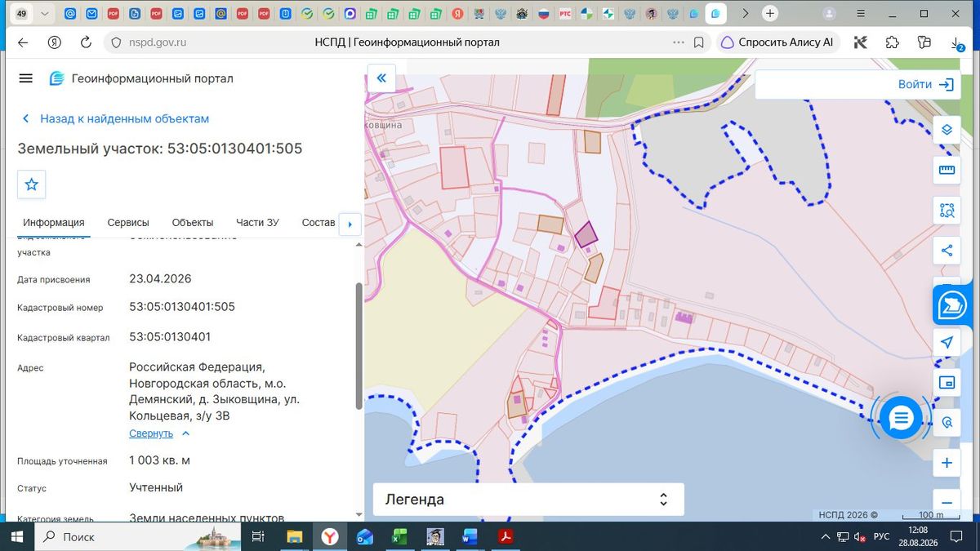Image resolution: width=980 pixels, height=551 pixels.
Task: Click the area value 1 003 кв. м
Action: (x=160, y=460)
